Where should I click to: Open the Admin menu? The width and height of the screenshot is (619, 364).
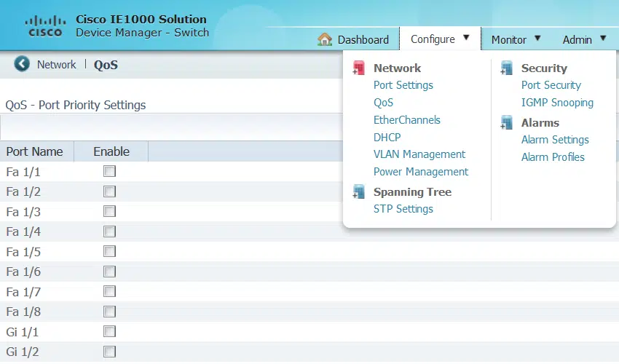(x=577, y=40)
